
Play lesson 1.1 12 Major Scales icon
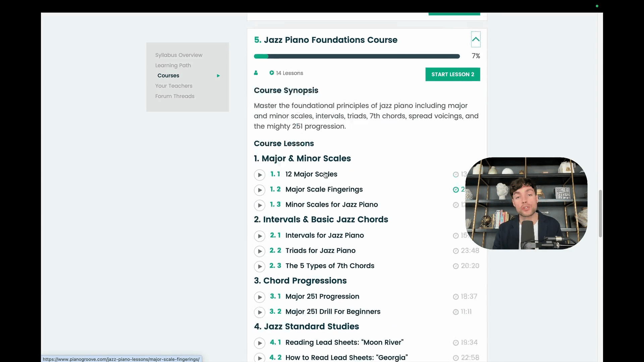tap(259, 175)
